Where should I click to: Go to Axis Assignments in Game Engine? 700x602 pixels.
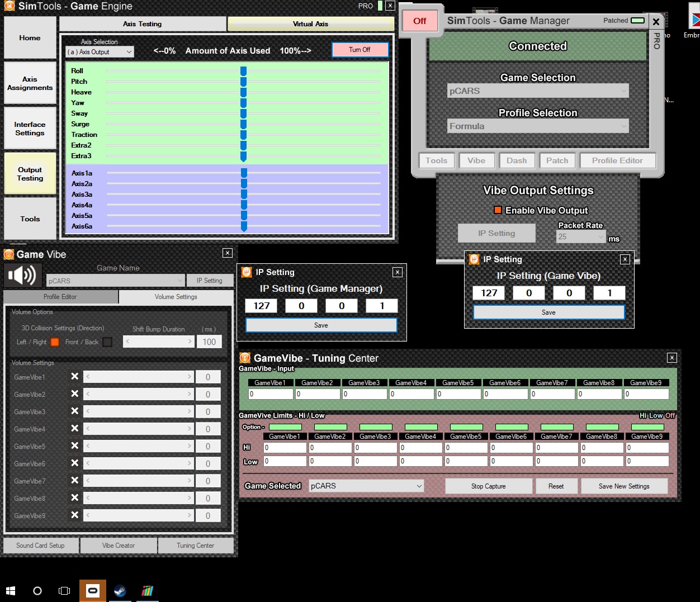tap(30, 83)
